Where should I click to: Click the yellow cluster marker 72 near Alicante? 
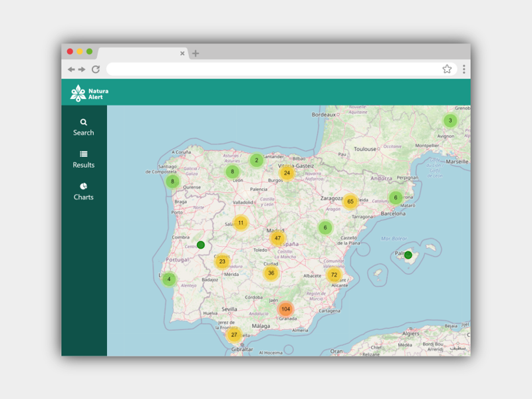tap(334, 275)
